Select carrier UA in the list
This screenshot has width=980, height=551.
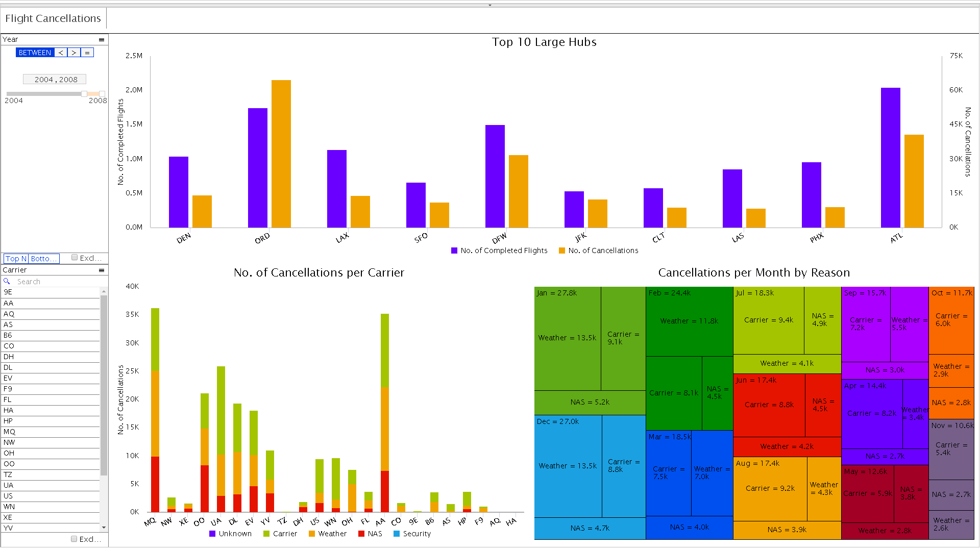point(50,485)
